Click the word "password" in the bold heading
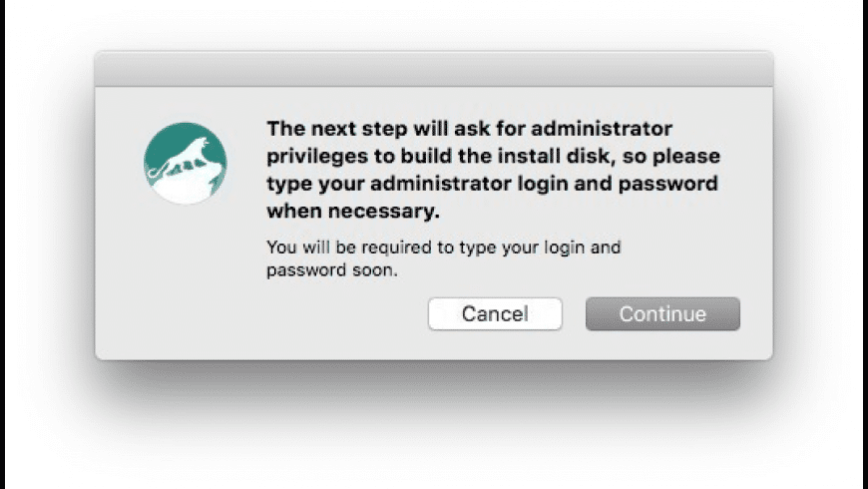This screenshot has width=868, height=489. pyautogui.click(x=675, y=184)
